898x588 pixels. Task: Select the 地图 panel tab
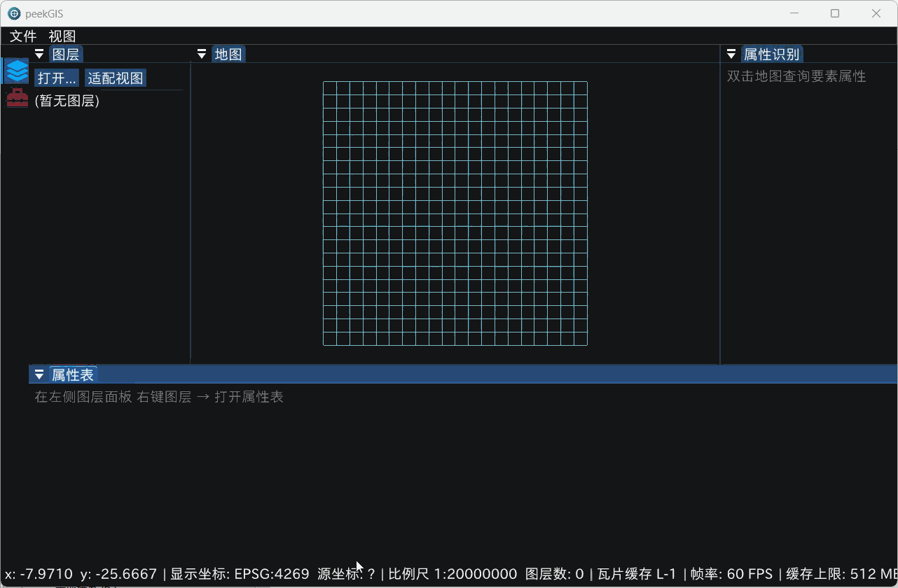pos(228,54)
